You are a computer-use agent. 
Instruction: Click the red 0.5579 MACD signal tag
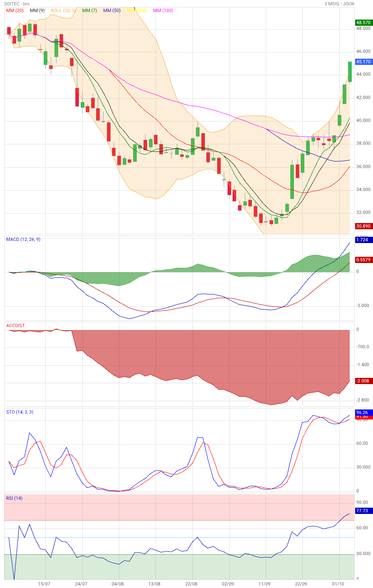click(x=364, y=260)
